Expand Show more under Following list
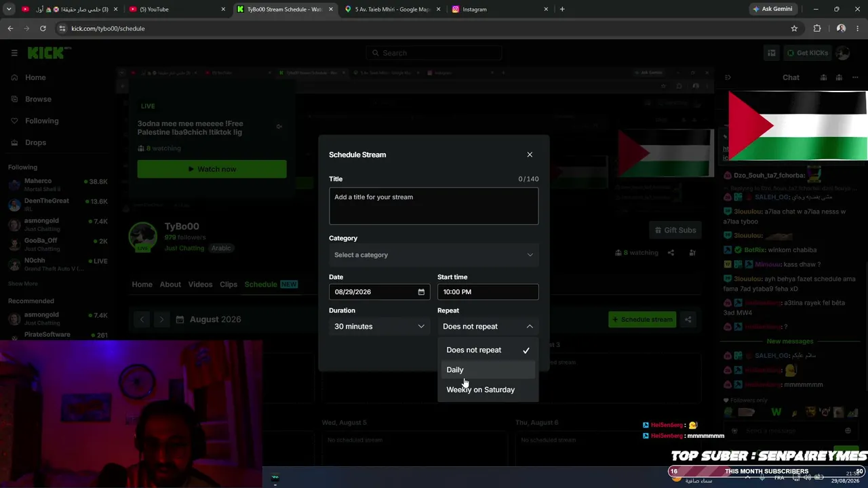This screenshot has width=868, height=488. pos(23,284)
